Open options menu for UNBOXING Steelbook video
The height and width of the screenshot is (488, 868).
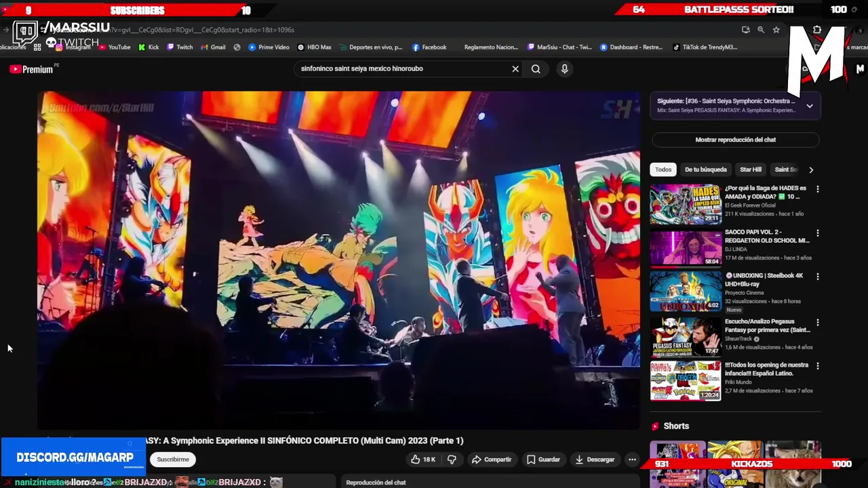(x=817, y=276)
